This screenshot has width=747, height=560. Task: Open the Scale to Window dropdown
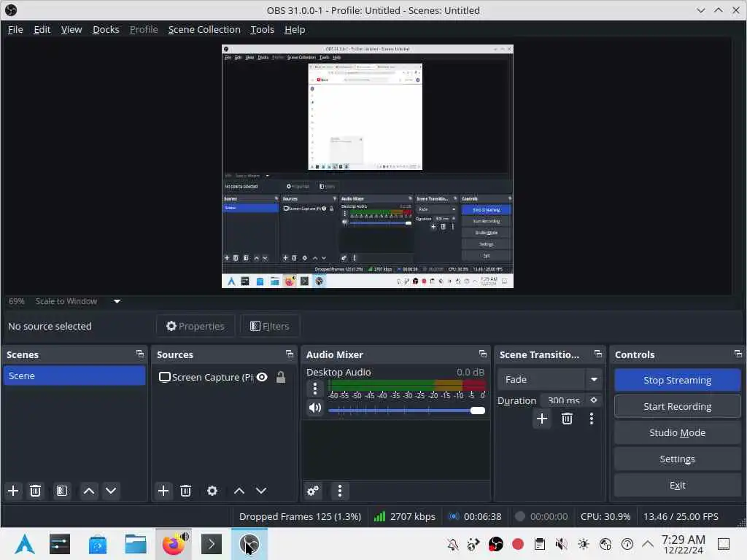(78, 301)
